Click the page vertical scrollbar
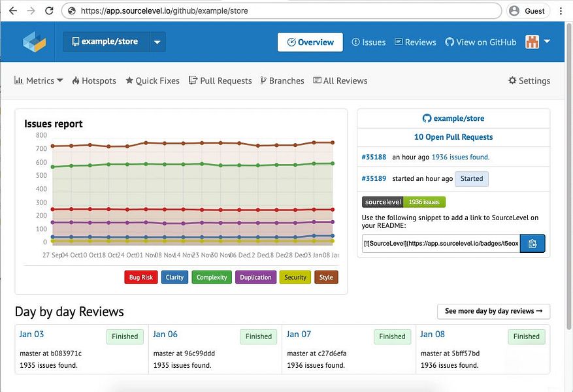This screenshot has height=392, width=573. [568, 175]
